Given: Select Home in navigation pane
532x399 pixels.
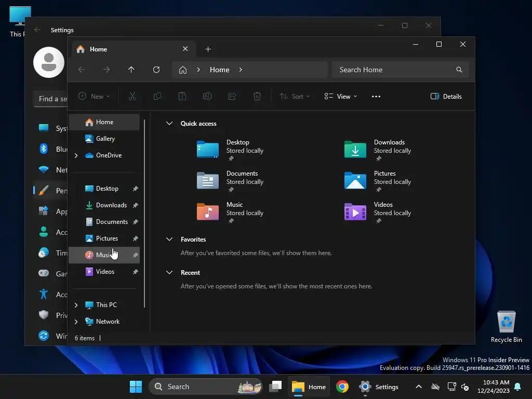Looking at the screenshot, I should coord(104,122).
